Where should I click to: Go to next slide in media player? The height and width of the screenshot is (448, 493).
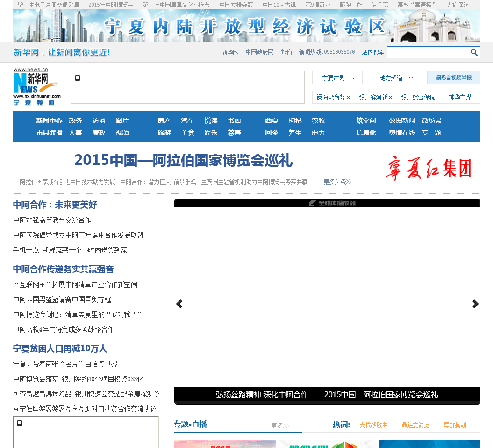[x=475, y=304]
